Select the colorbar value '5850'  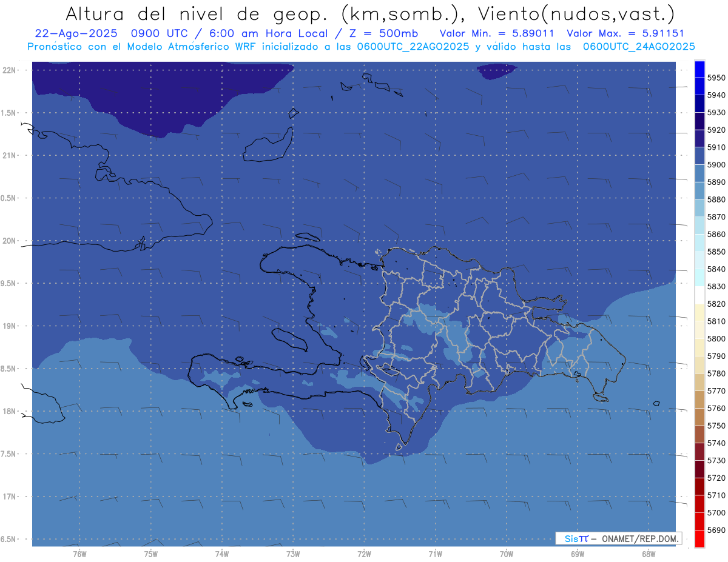[x=716, y=252]
